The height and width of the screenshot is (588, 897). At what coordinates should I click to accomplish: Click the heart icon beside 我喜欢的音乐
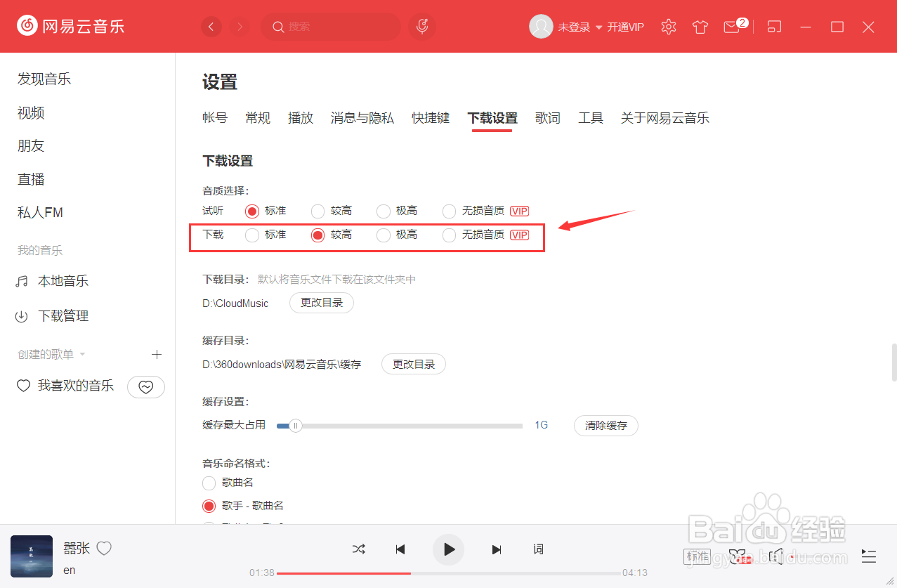click(23, 386)
